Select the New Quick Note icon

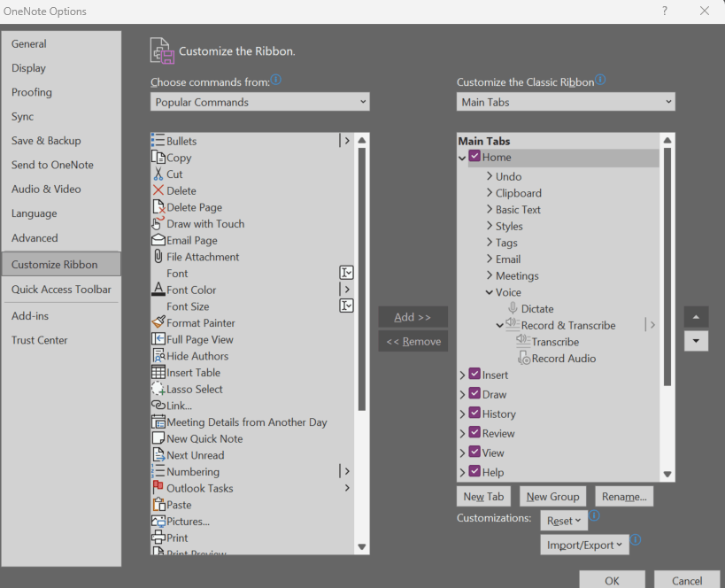[158, 437]
